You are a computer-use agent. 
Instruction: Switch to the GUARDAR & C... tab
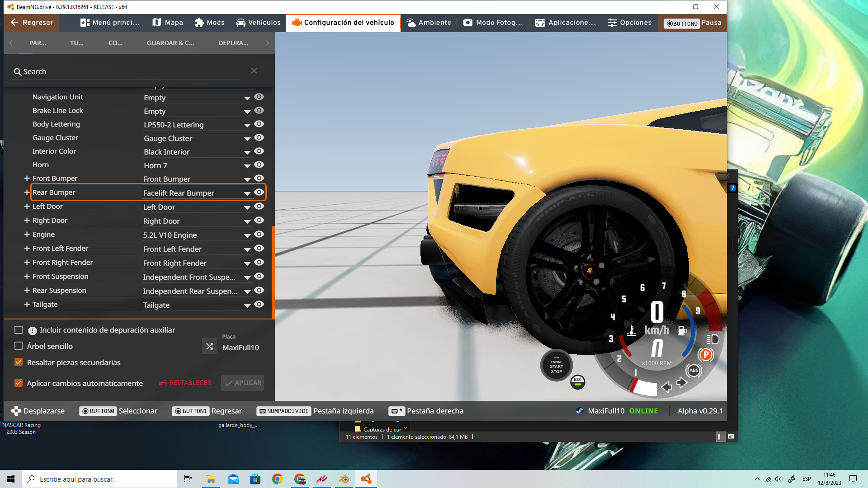pyautogui.click(x=170, y=43)
